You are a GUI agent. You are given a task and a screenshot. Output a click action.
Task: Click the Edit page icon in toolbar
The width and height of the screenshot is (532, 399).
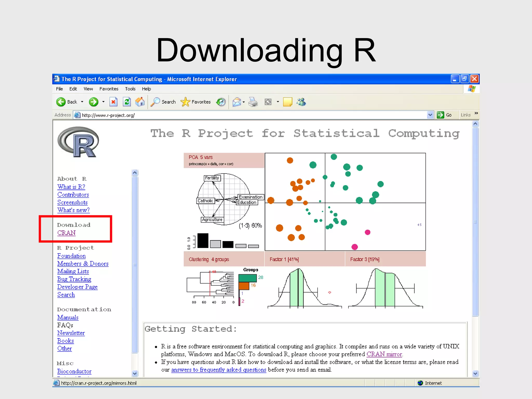click(268, 102)
